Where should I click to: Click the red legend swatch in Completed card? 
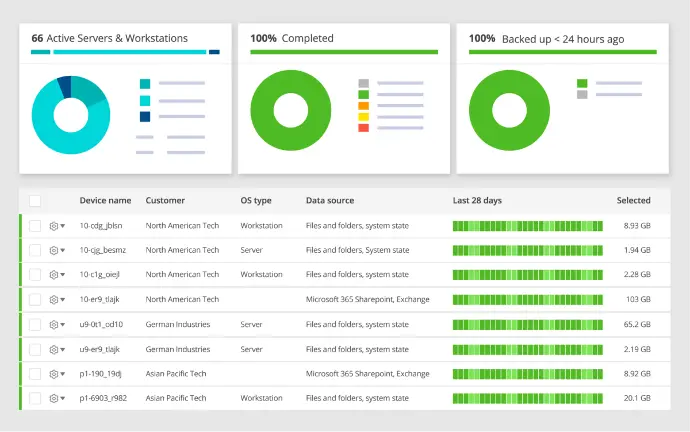tap(363, 128)
